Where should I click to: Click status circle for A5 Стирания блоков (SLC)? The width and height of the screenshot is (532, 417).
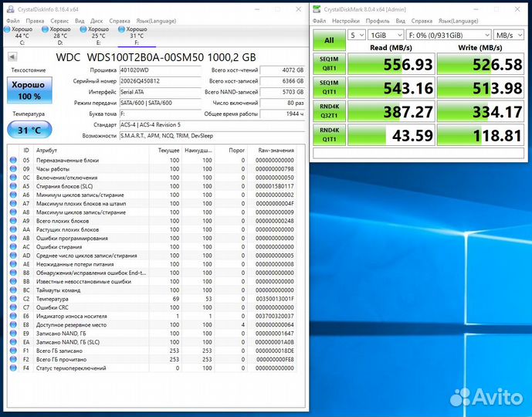pyautogui.click(x=13, y=186)
